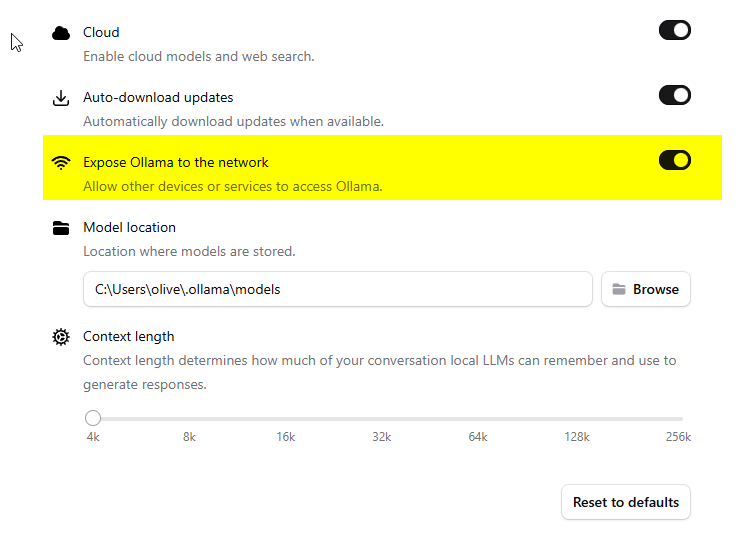Set context length slider to 32k

383,418
